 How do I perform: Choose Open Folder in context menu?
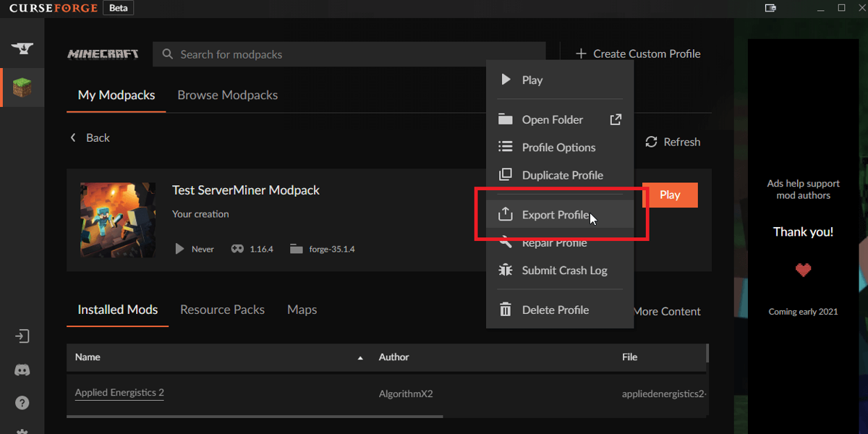(560, 120)
